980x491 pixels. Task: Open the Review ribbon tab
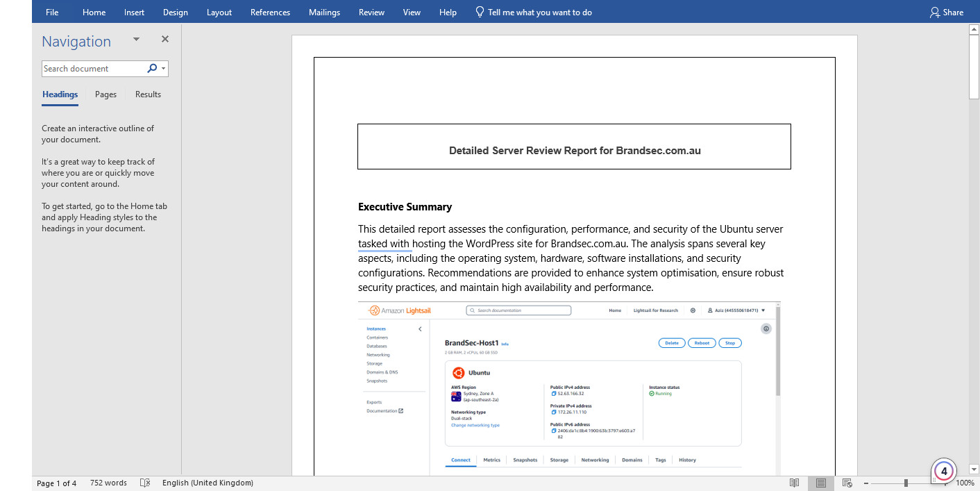point(371,12)
